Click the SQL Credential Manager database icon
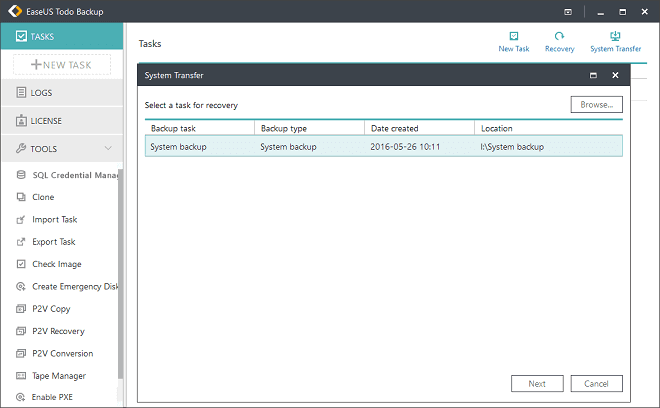The width and height of the screenshot is (660, 408). click(21, 175)
